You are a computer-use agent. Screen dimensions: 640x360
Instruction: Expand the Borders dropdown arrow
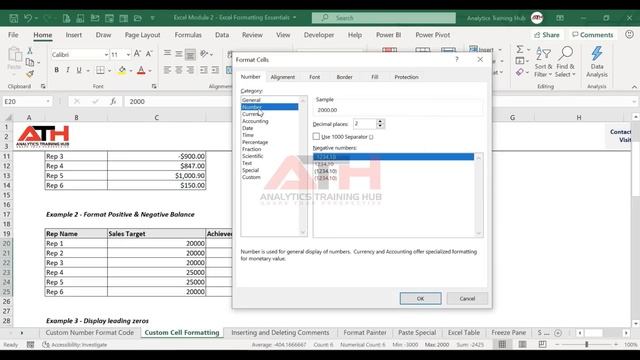point(109,71)
